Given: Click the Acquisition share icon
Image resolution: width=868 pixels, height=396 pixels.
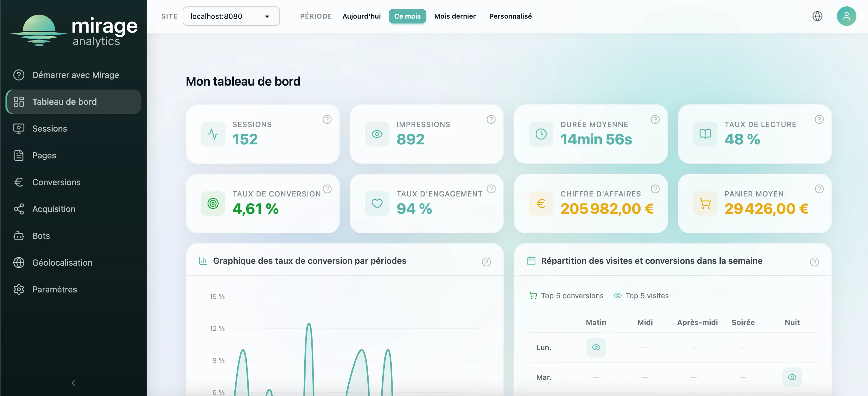Looking at the screenshot, I should (19, 209).
